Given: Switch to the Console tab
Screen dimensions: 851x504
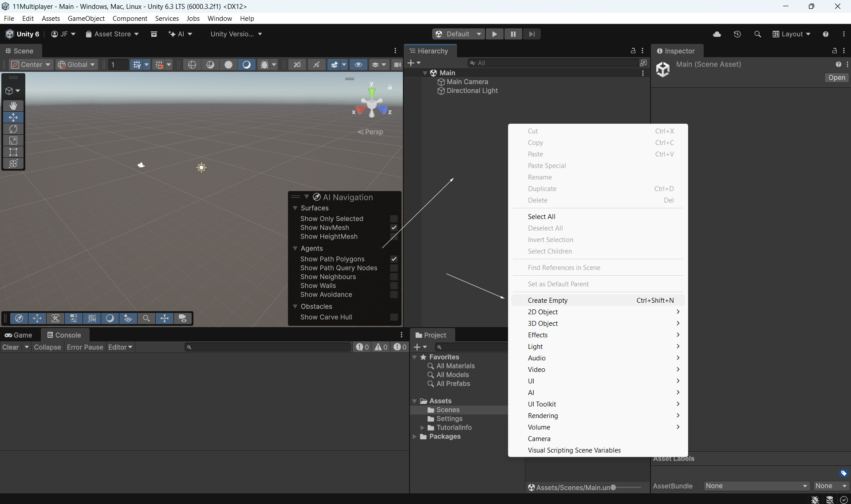Looking at the screenshot, I should point(64,335).
